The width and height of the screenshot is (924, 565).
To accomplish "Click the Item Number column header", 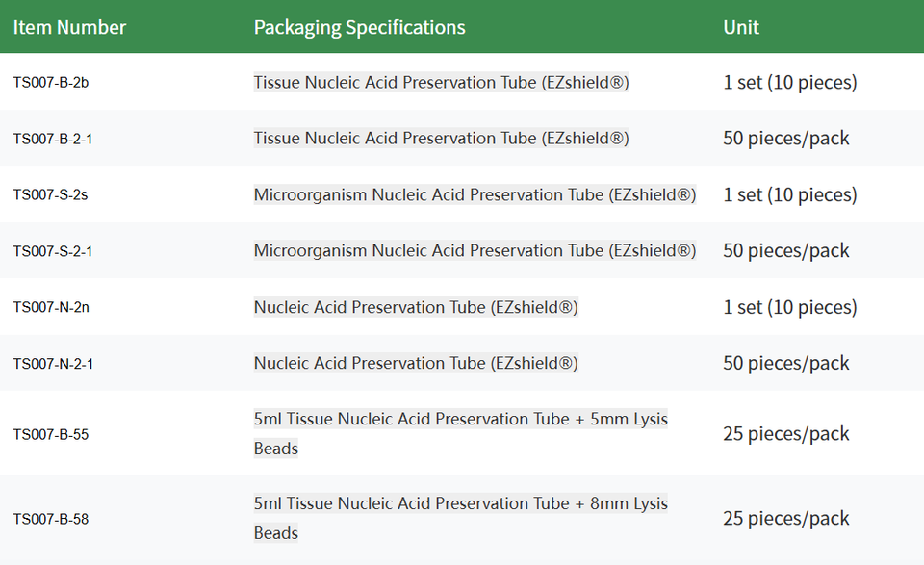I will pyautogui.click(x=69, y=27).
